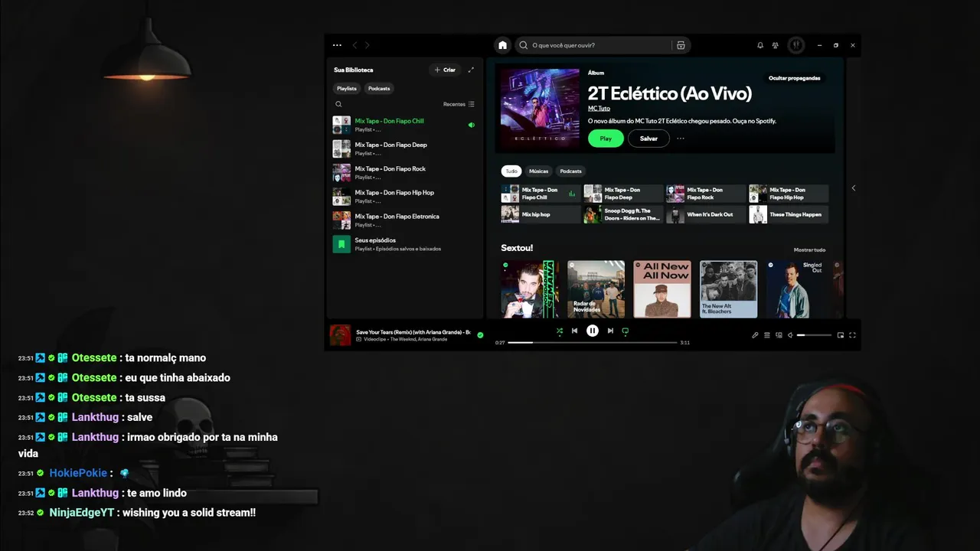Viewport: 980px width, 551px height.
Task: Open the Criar create menu
Action: click(x=445, y=70)
